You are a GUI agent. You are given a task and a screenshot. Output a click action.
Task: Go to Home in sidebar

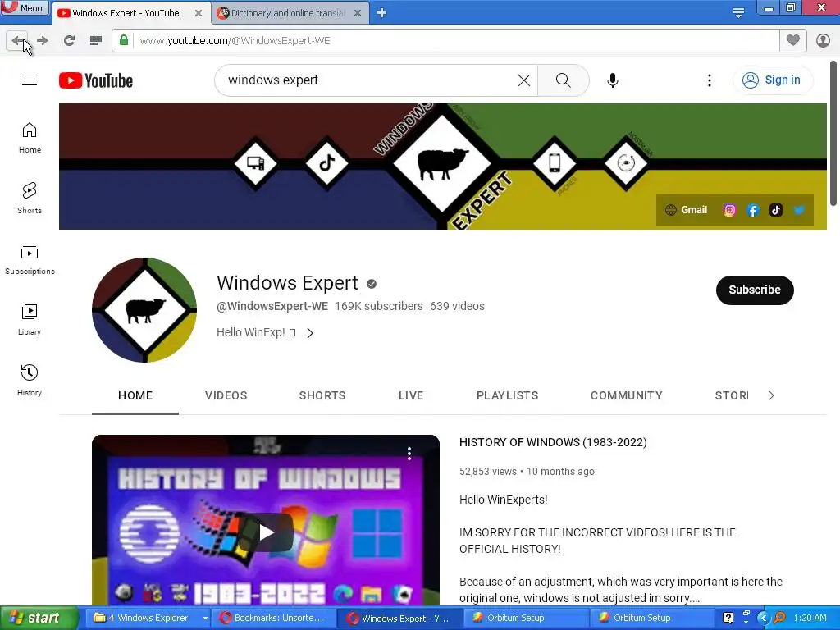tap(30, 138)
